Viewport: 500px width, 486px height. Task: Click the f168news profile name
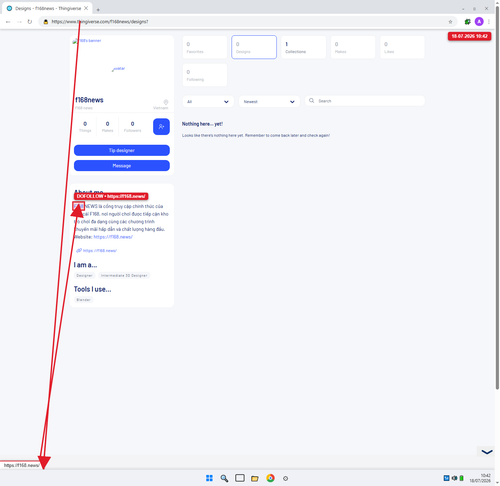click(x=89, y=100)
